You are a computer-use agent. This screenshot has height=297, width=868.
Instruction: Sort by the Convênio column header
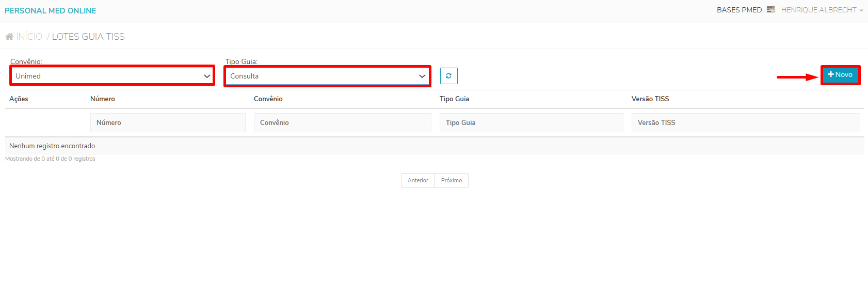click(x=268, y=99)
